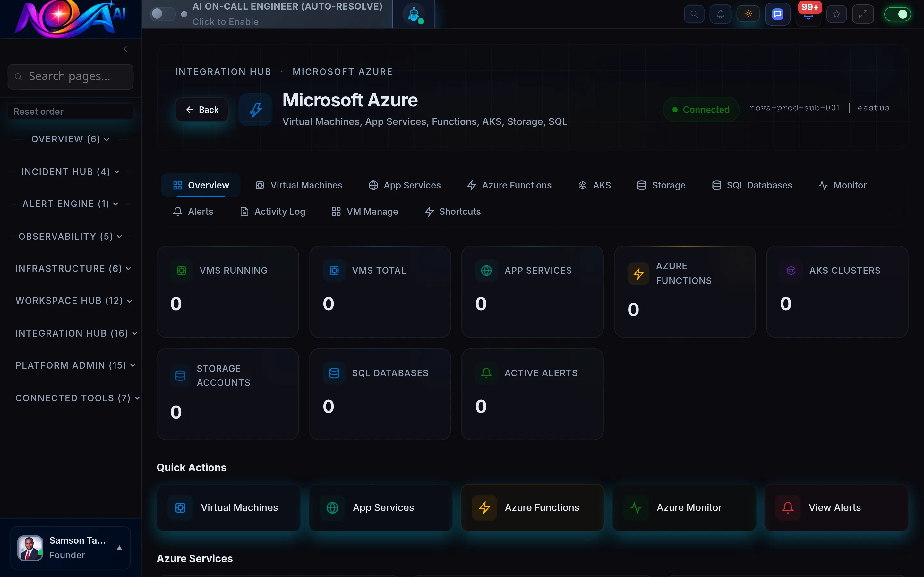
Task: Collapse the sidebar with the left chevron
Action: 126,48
